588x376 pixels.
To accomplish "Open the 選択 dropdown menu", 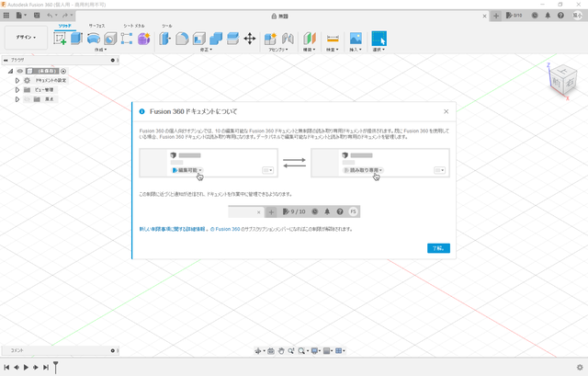I will point(379,50).
